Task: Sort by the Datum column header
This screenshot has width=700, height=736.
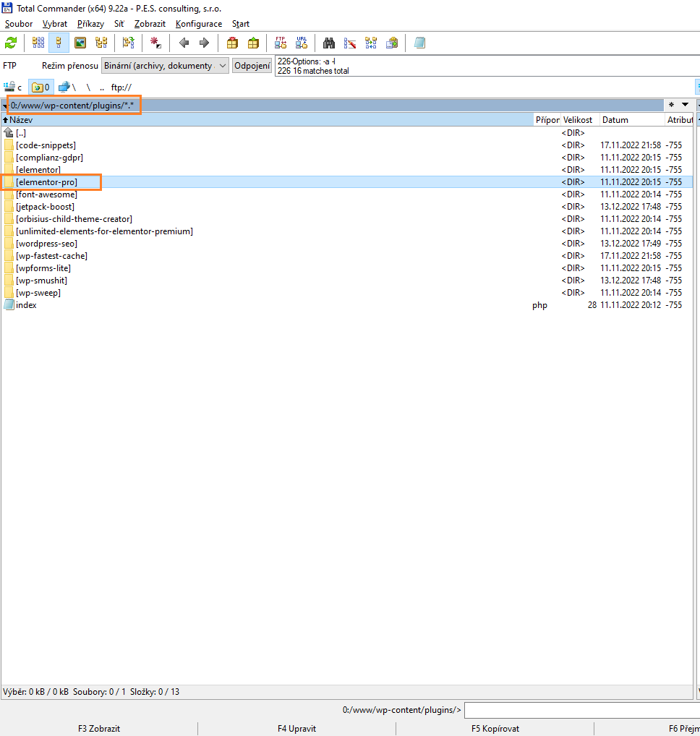Action: click(633, 120)
